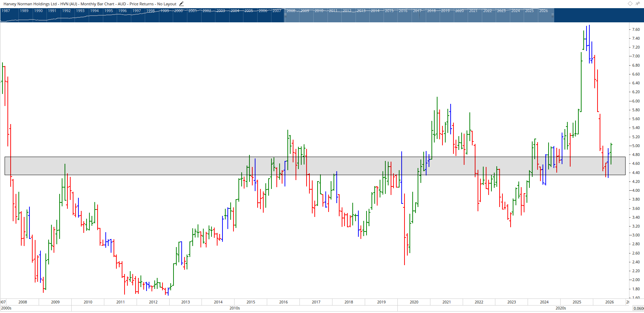Image resolution: width=644 pixels, height=313 pixels.
Task: Click the 2015 label on date axis
Action: coord(251,302)
